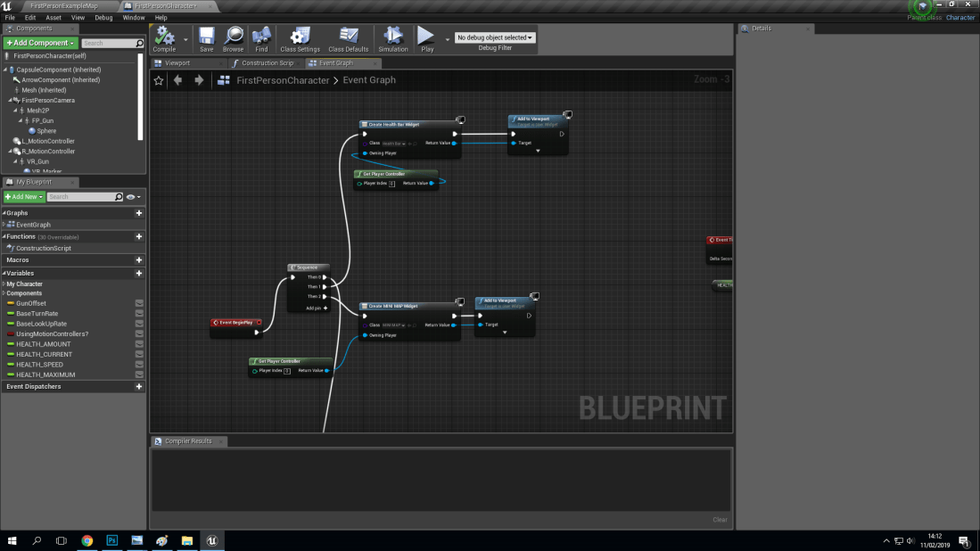Image resolution: width=980 pixels, height=551 pixels.
Task: Open the Add Component dropdown
Action: (39, 43)
